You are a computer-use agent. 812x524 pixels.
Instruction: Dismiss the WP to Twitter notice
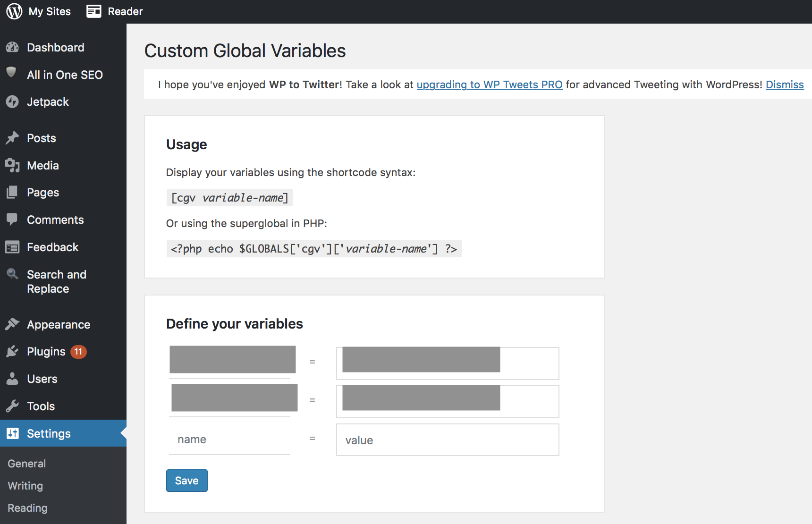tap(785, 85)
